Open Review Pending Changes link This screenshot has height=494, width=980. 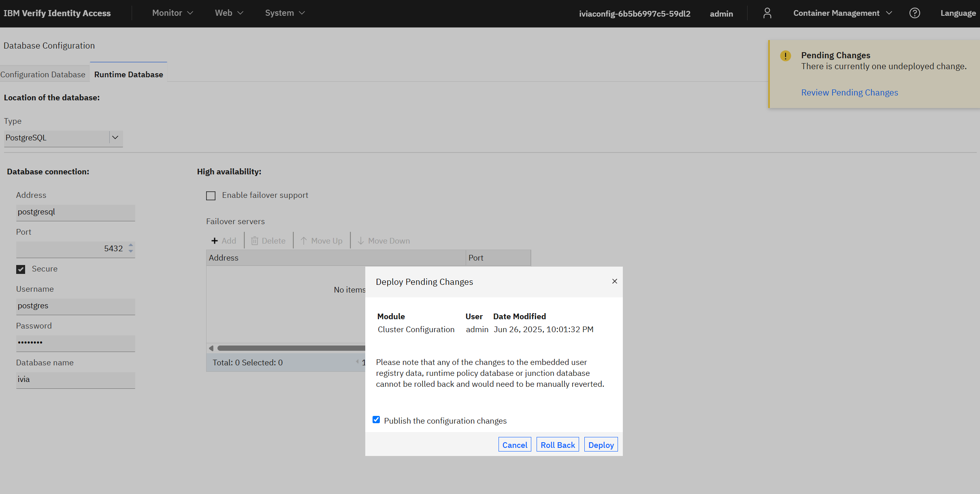tap(849, 93)
